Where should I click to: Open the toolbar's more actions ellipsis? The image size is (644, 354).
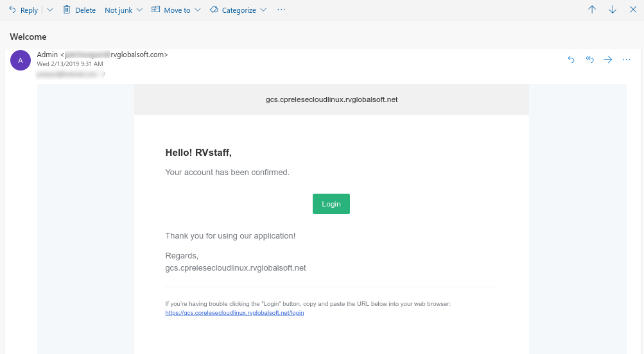(x=281, y=10)
